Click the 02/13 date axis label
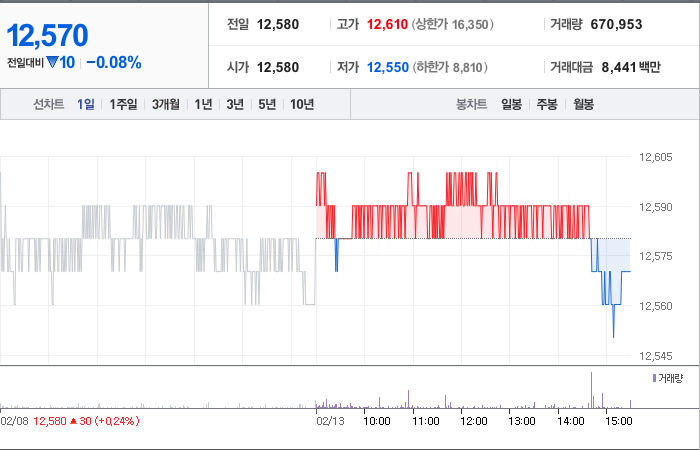Viewport: 700px width, 450px height. [330, 421]
